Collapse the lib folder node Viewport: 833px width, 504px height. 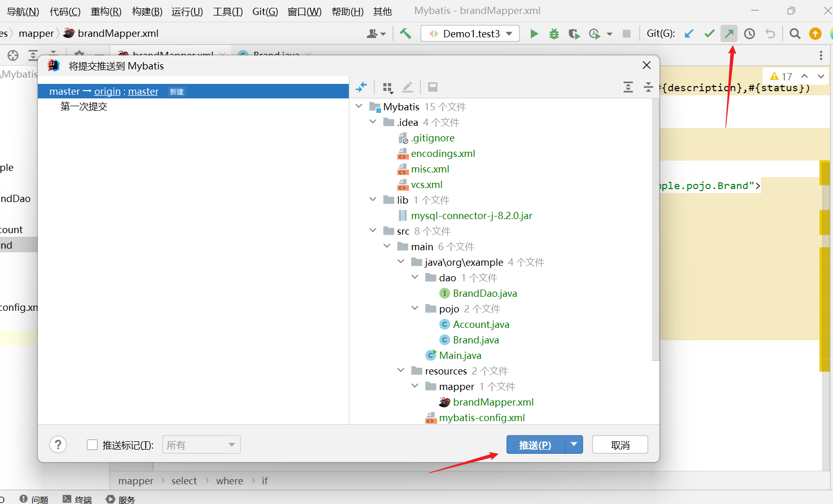click(x=373, y=199)
